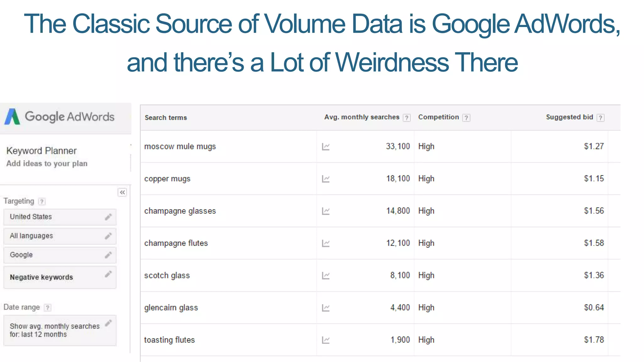Select the 'glencairn glass' search term

pyautogui.click(x=171, y=308)
